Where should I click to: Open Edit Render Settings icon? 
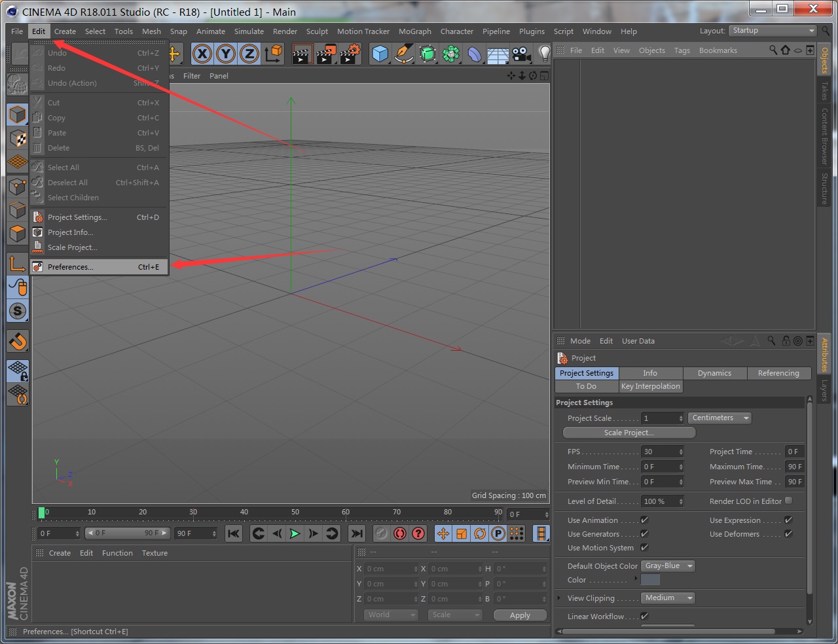(x=350, y=54)
